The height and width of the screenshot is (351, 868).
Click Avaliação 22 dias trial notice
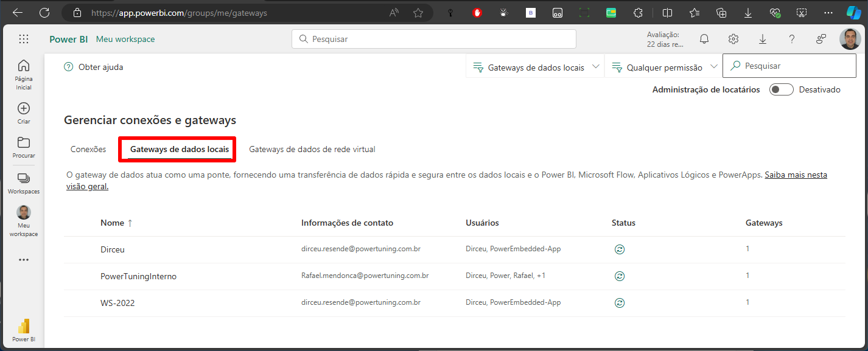pos(665,40)
